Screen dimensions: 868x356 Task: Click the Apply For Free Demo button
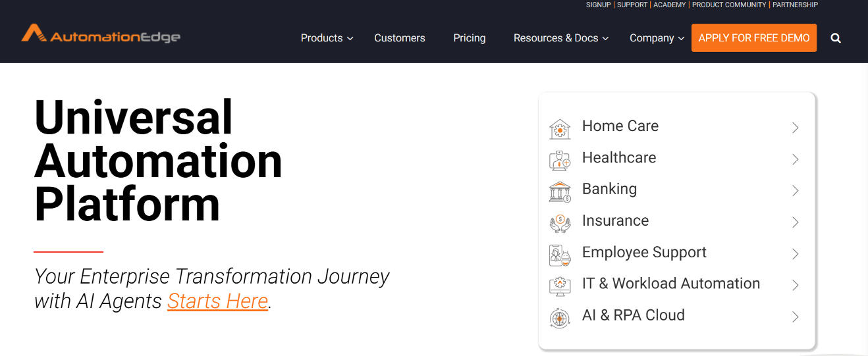pos(754,38)
